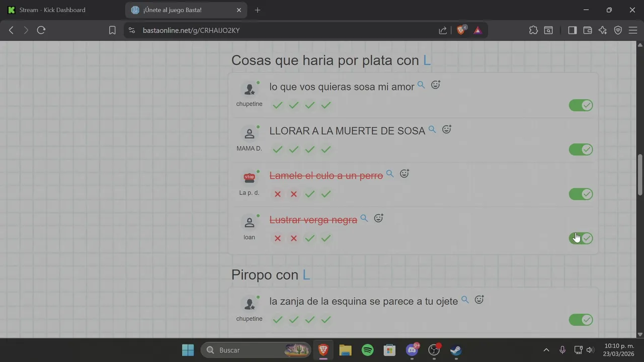
Task: Search 'Lustrar verga negra' answer
Action: pos(364,218)
